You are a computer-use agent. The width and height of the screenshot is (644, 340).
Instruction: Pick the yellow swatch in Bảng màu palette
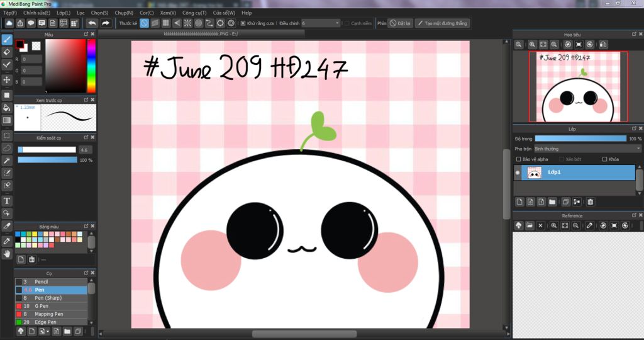click(35, 234)
